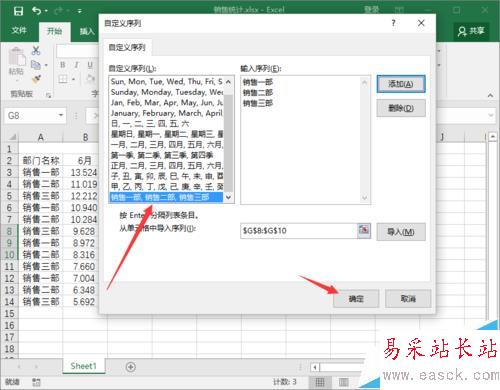
Task: Collapse the ribbon with the chevron
Action: point(490,95)
